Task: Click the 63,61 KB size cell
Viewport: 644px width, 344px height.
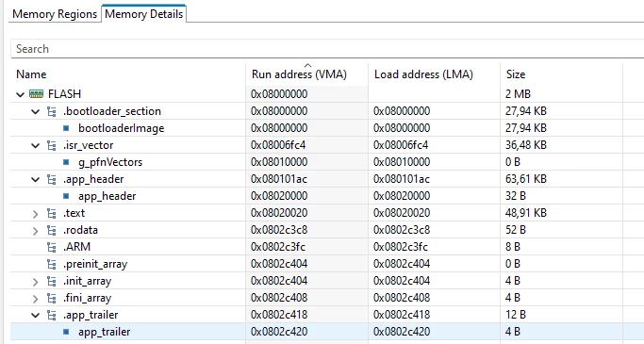Action: coord(526,179)
